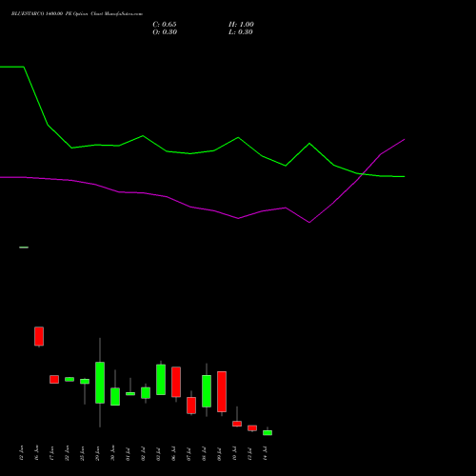Select the tall green 29 Jun candle

click(100, 383)
